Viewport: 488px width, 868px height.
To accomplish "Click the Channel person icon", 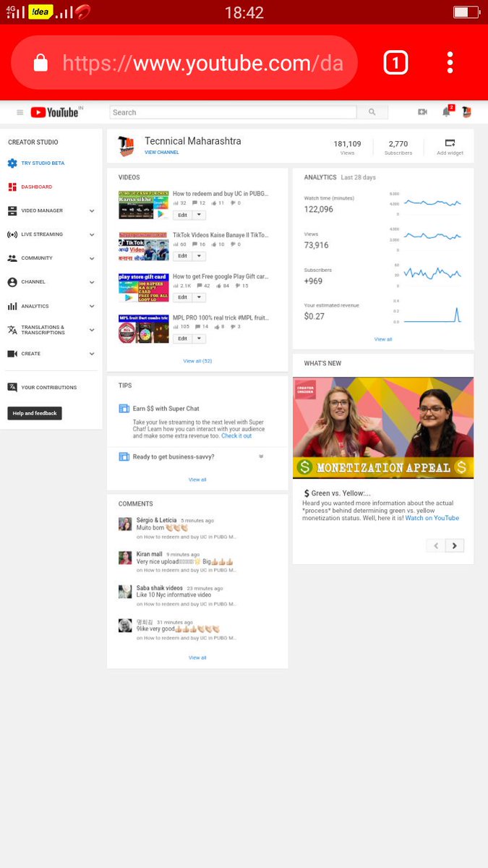I will (x=12, y=282).
